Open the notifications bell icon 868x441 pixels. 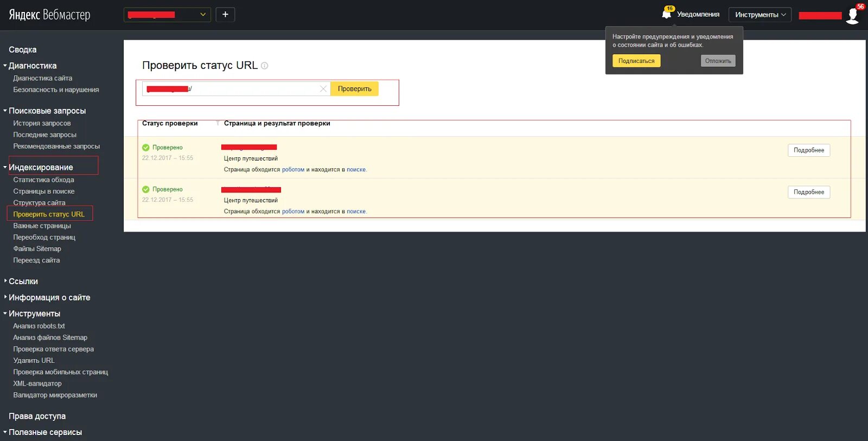667,14
